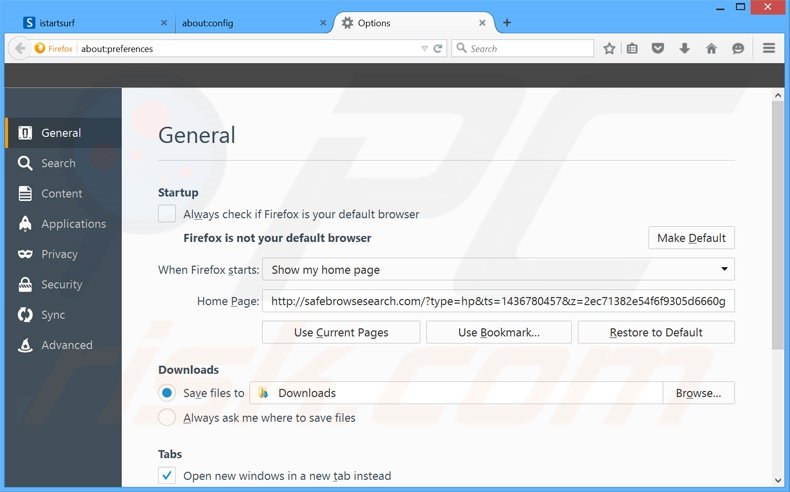Click the browser Search box

coord(522,48)
